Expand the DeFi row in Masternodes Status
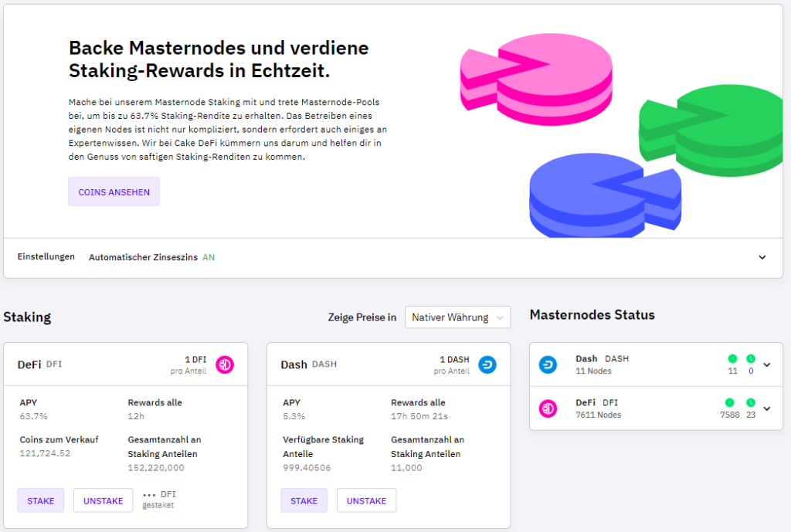The image size is (791, 532). coord(767,408)
